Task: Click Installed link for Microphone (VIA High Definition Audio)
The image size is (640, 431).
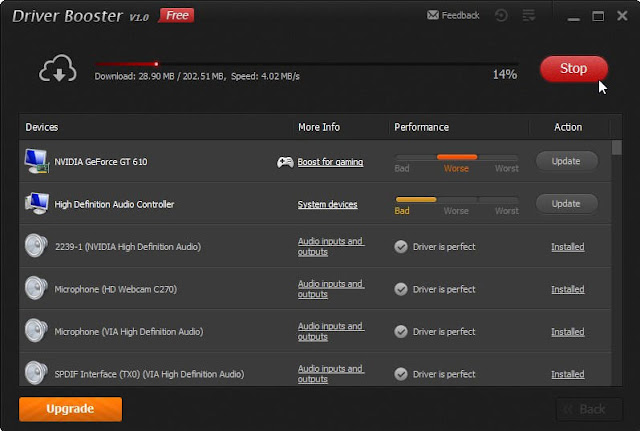Action: (568, 332)
